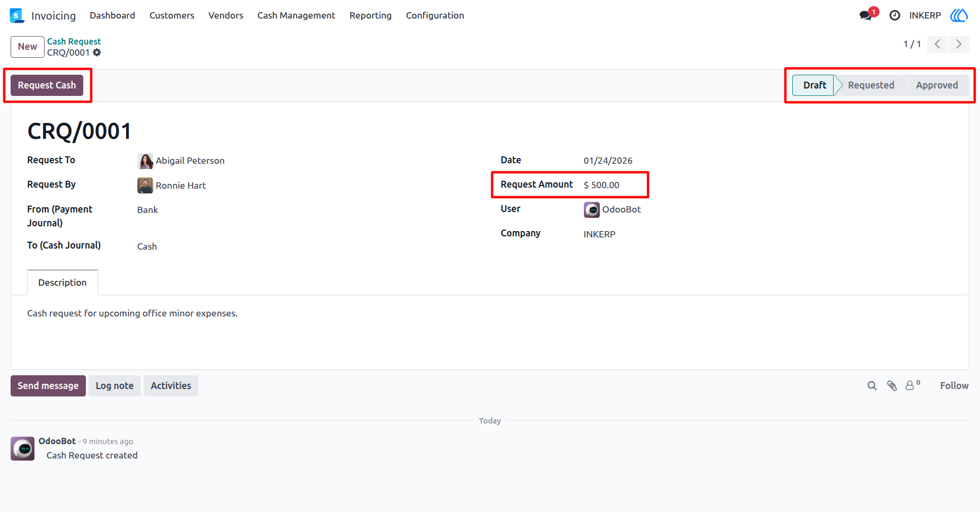Click Log note button

click(x=115, y=386)
